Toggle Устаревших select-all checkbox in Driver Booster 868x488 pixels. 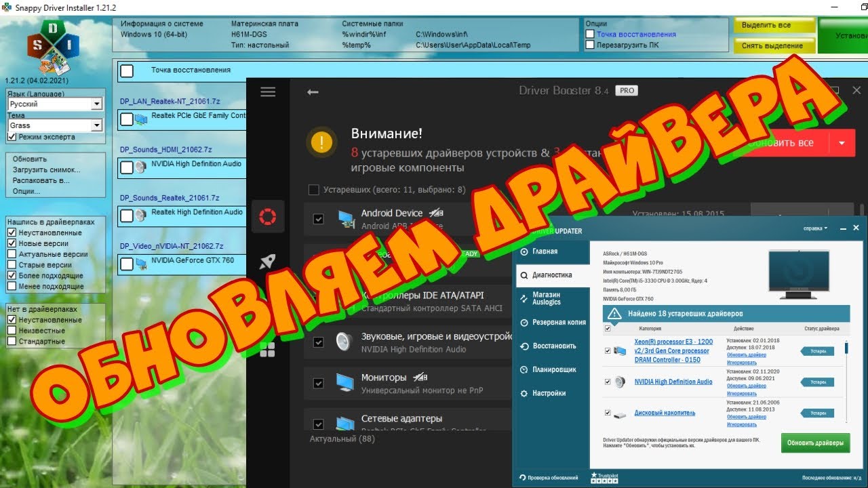[313, 190]
